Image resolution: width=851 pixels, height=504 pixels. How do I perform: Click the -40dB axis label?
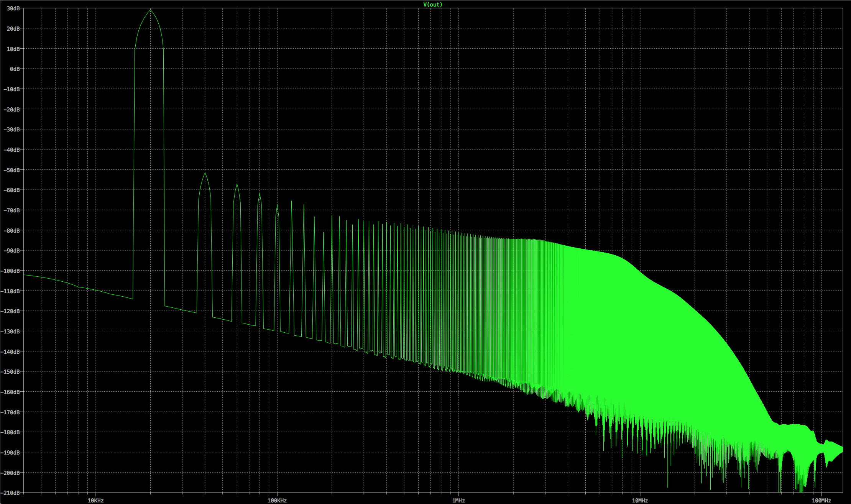[x=11, y=150]
